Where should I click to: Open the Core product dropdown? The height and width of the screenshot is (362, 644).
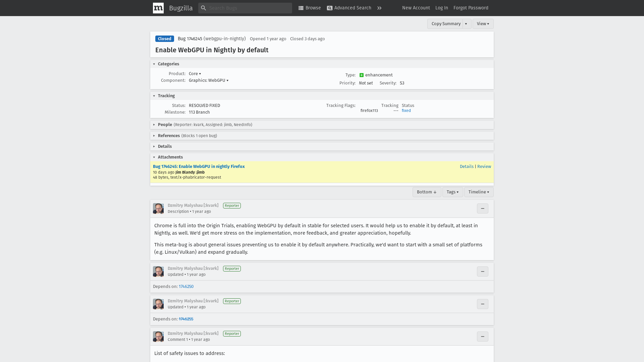[x=195, y=74]
